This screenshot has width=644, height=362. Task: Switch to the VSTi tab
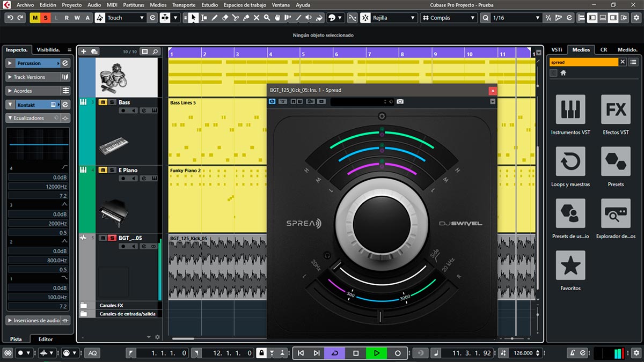tap(557, 49)
